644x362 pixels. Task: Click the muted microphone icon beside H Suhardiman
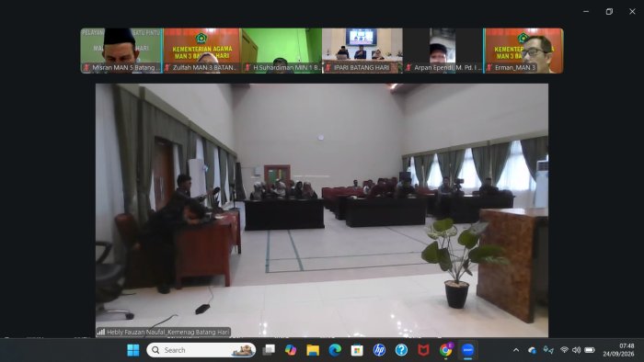click(x=247, y=68)
